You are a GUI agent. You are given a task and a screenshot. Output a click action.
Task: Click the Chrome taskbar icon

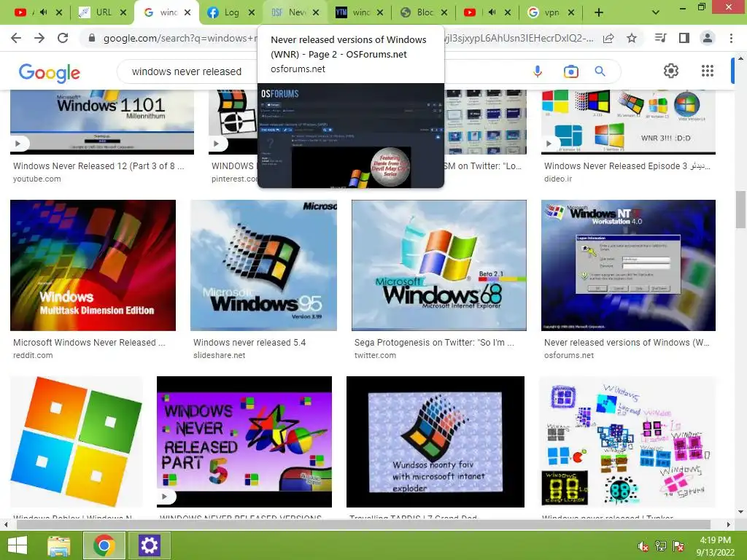coord(104,545)
